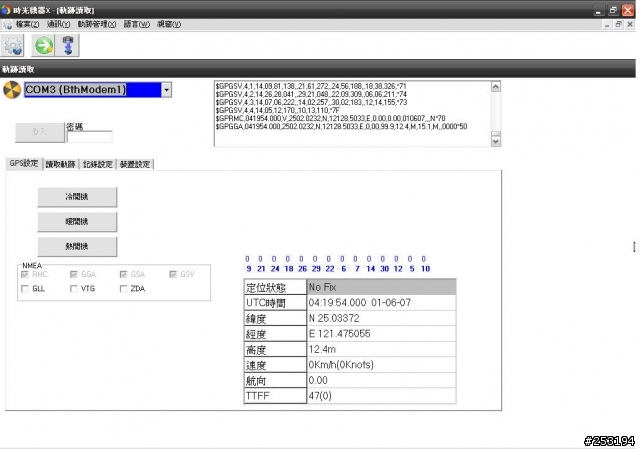Open the 通訊(Y) menu
This screenshot has width=640, height=449.
click(x=58, y=24)
